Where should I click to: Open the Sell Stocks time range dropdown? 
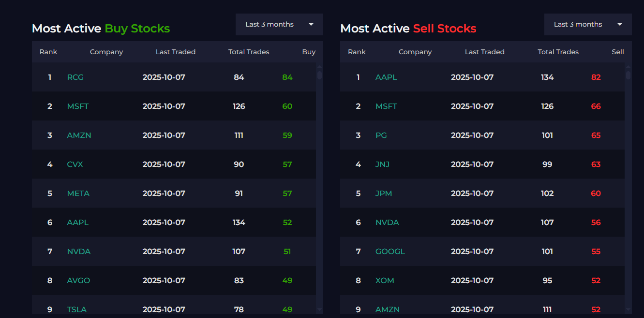pyautogui.click(x=588, y=24)
